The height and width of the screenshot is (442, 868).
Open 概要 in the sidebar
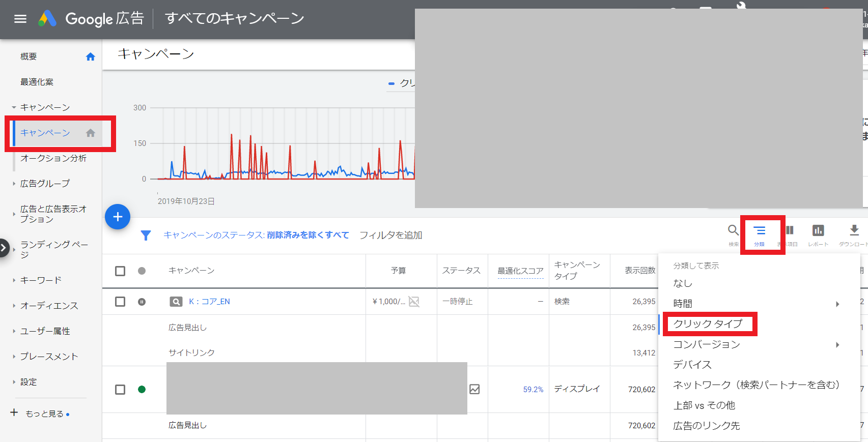click(x=29, y=56)
